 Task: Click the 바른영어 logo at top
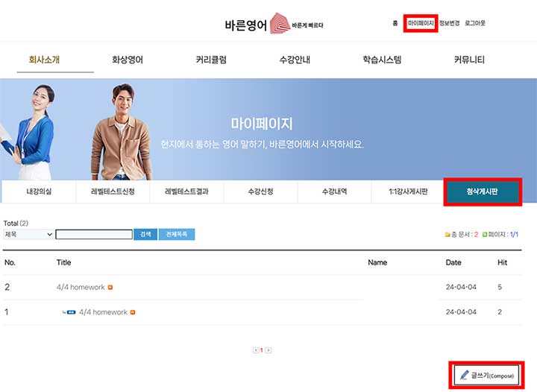click(274, 24)
